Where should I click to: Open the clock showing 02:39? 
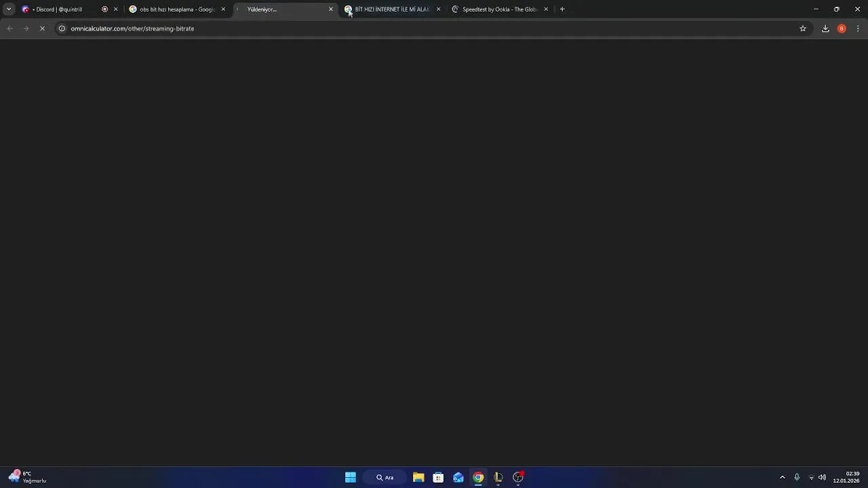(846, 477)
